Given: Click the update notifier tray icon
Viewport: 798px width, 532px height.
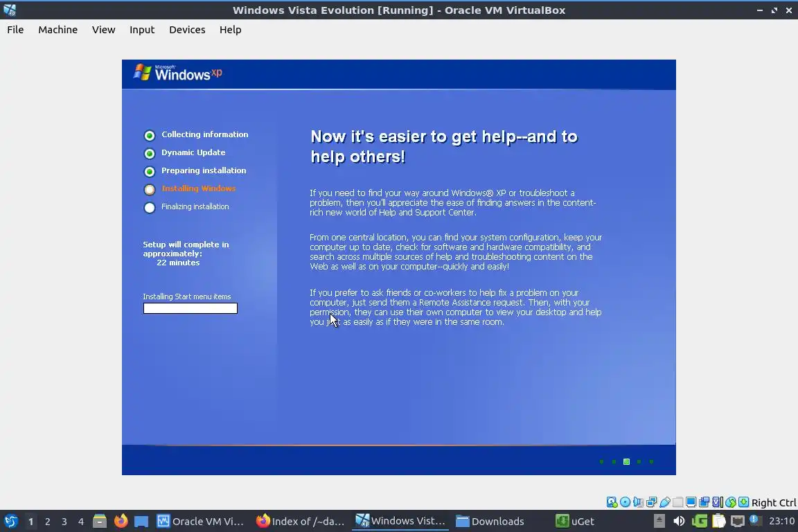Looking at the screenshot, I should point(756,520).
